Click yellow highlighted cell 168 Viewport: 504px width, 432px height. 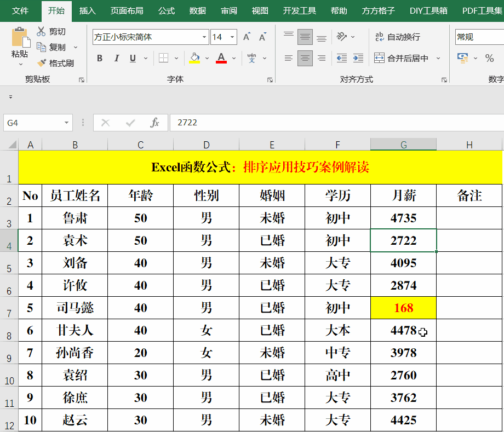pos(403,308)
